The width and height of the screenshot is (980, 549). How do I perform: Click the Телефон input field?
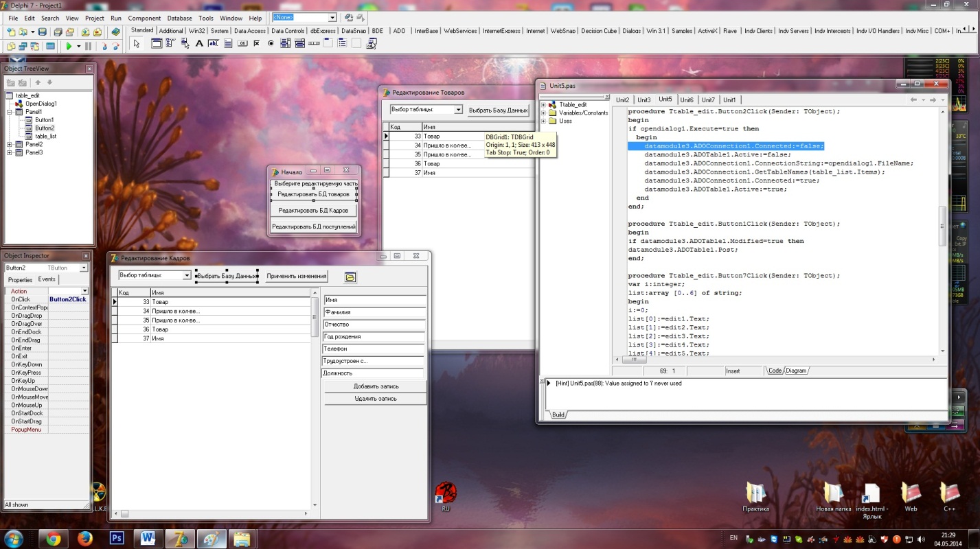[x=374, y=349]
